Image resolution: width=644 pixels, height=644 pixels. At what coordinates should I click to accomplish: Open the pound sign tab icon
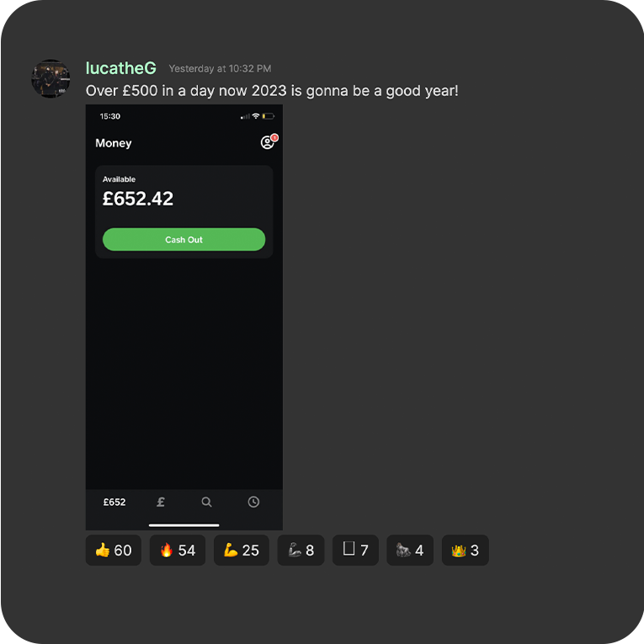[161, 502]
